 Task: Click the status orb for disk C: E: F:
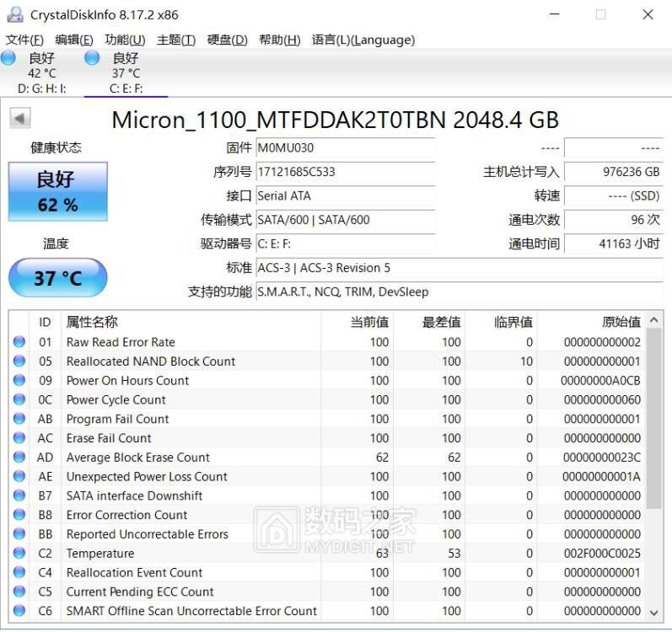pos(92,58)
